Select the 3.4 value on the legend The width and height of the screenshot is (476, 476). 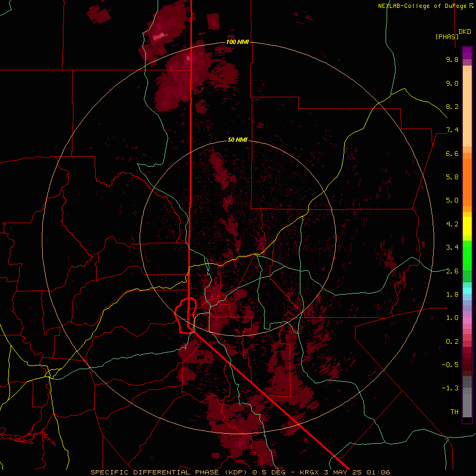(452, 248)
